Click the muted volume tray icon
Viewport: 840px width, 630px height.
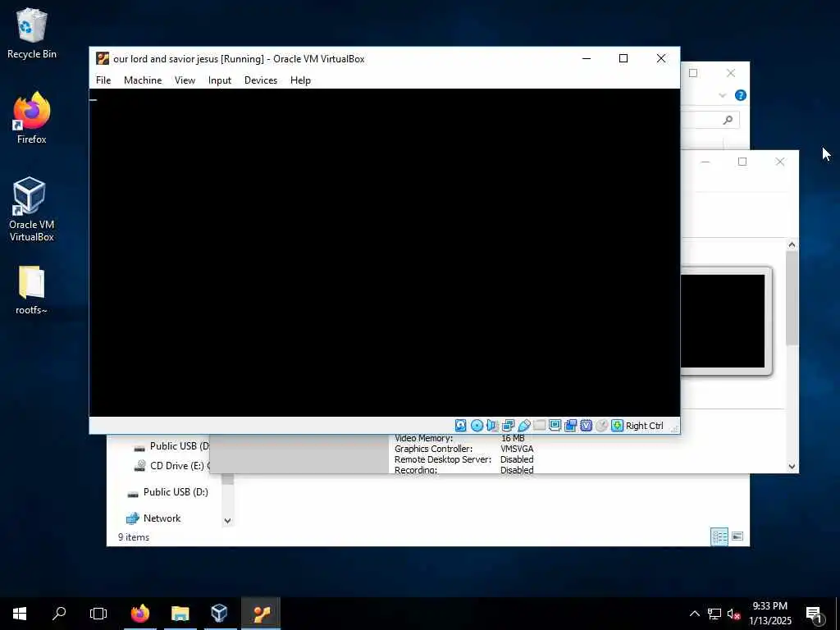coord(733,614)
